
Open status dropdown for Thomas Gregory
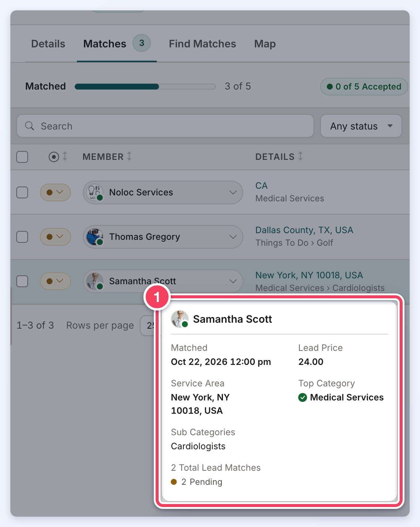click(x=55, y=237)
